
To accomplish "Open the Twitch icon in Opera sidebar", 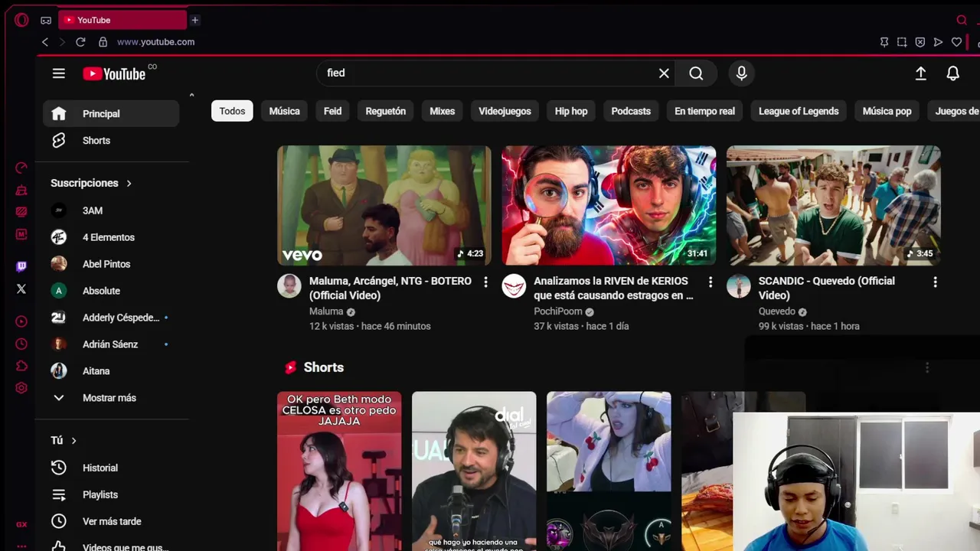I will click(x=21, y=266).
